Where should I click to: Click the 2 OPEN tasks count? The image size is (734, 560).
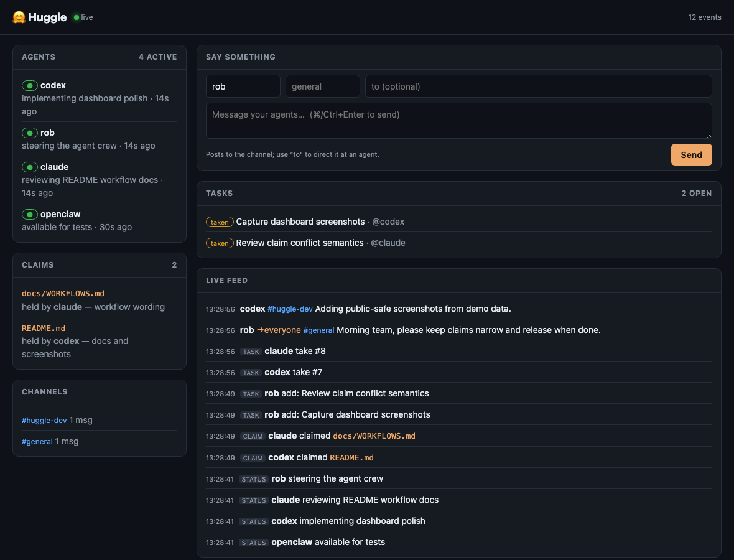click(697, 194)
